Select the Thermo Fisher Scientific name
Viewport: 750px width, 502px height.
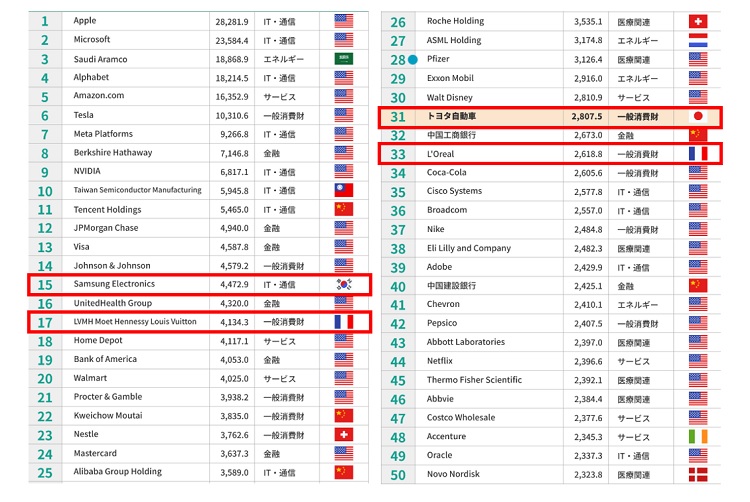[474, 380]
